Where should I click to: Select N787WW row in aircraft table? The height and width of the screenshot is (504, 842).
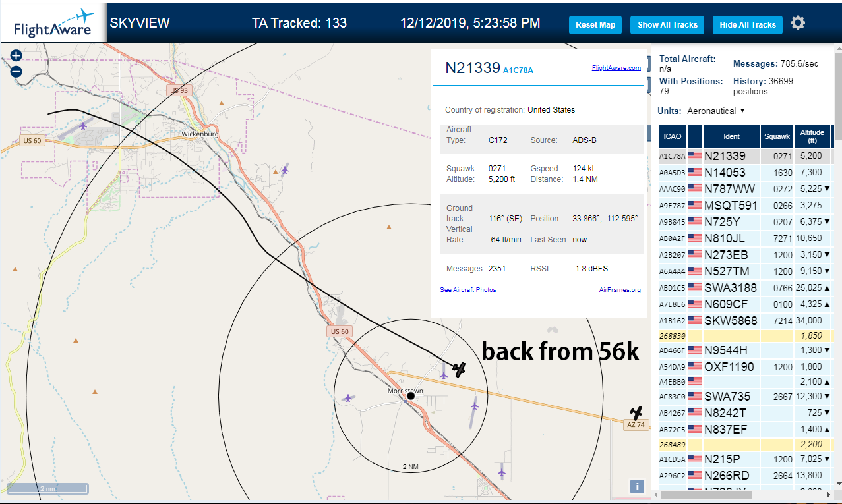pyautogui.click(x=745, y=189)
